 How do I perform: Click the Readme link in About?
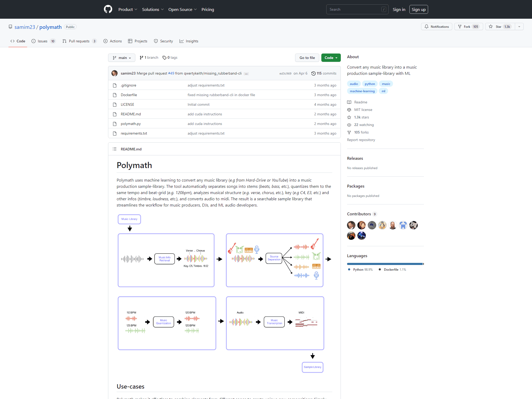click(x=357, y=102)
